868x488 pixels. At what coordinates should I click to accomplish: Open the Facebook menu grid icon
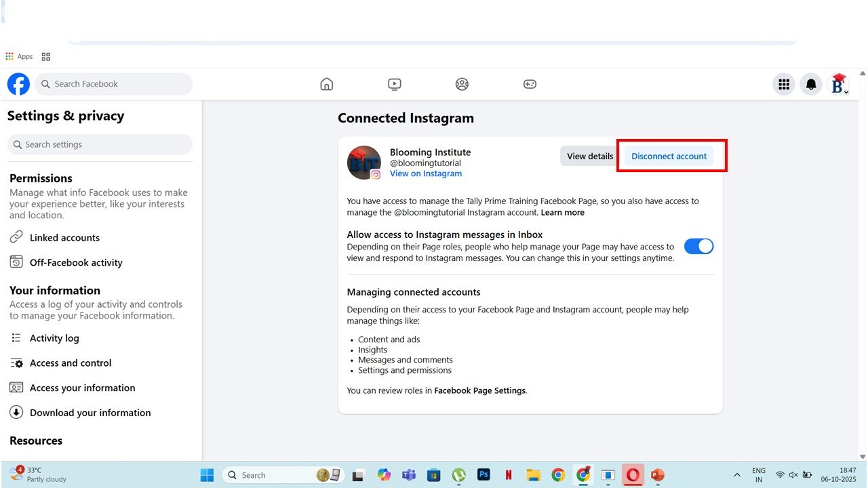(784, 84)
